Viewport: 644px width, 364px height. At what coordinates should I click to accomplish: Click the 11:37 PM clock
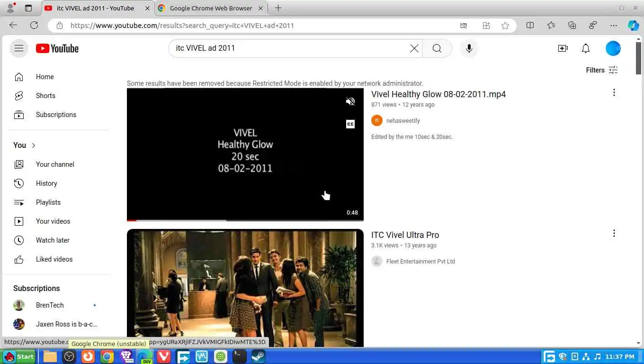[619, 356]
